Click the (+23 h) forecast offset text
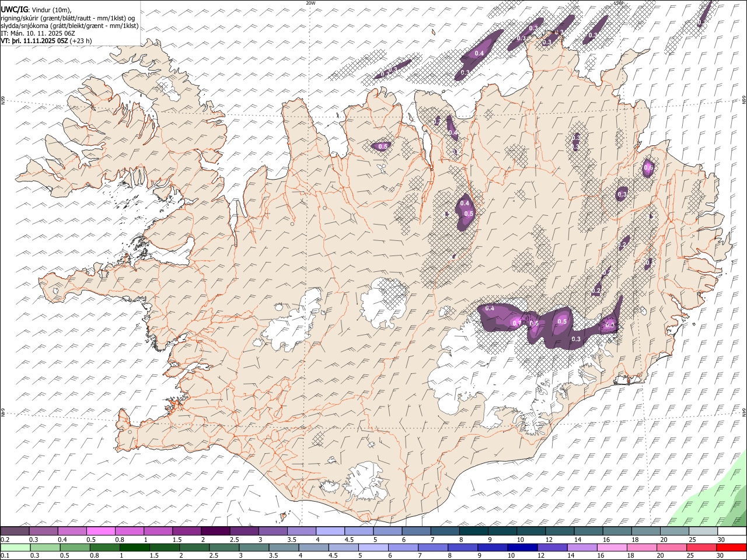The image size is (747, 560). coord(81,41)
